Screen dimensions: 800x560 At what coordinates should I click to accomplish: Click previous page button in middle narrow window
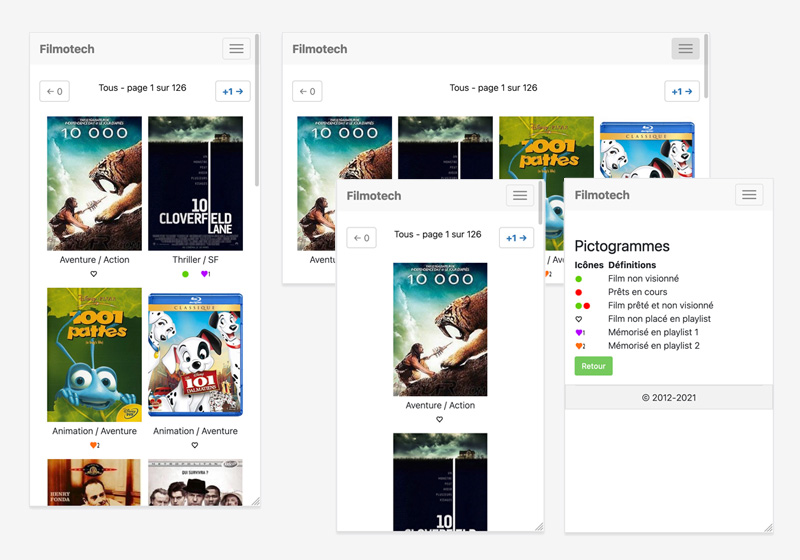pyautogui.click(x=361, y=238)
